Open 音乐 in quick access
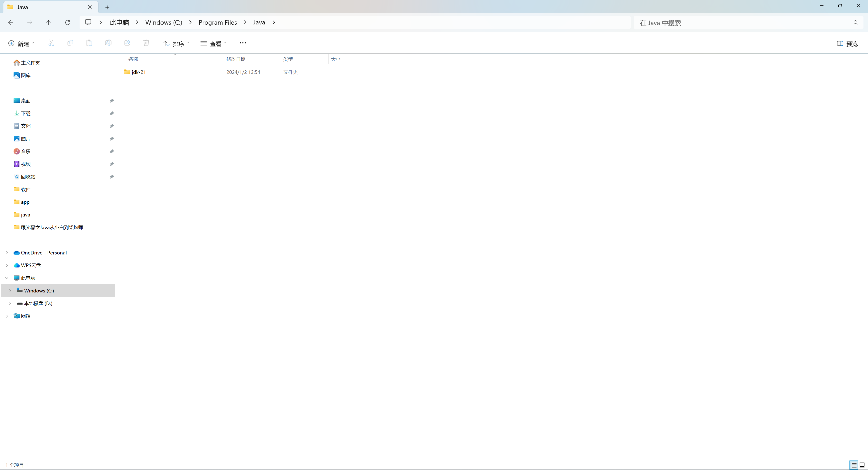868x470 pixels. (22, 151)
